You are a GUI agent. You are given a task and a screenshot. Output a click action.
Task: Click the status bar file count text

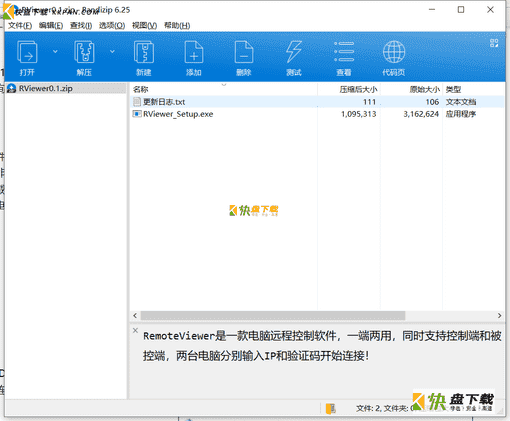tap(384, 408)
